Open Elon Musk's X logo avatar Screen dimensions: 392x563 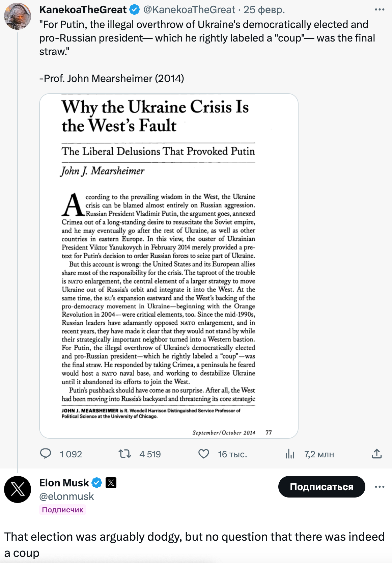(x=18, y=489)
